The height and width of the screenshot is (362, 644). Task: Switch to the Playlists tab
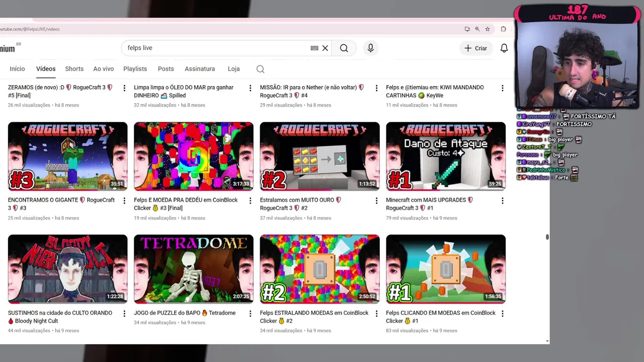(135, 69)
